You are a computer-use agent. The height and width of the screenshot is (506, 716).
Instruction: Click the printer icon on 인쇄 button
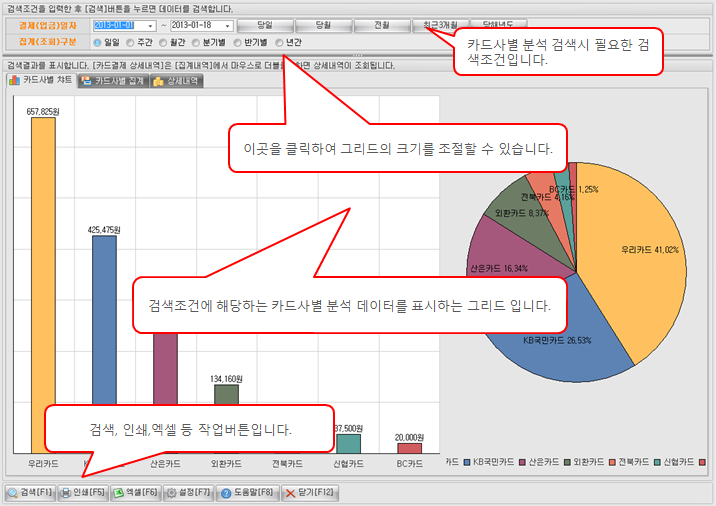point(66,493)
